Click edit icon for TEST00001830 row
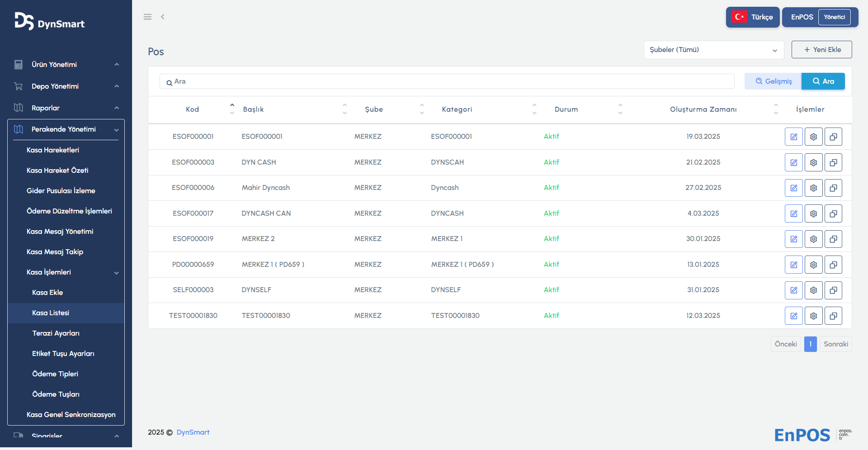 [793, 316]
